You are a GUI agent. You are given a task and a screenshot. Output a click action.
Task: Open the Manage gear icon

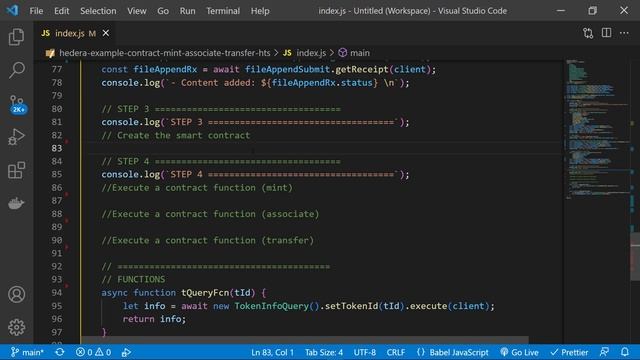click(16, 327)
